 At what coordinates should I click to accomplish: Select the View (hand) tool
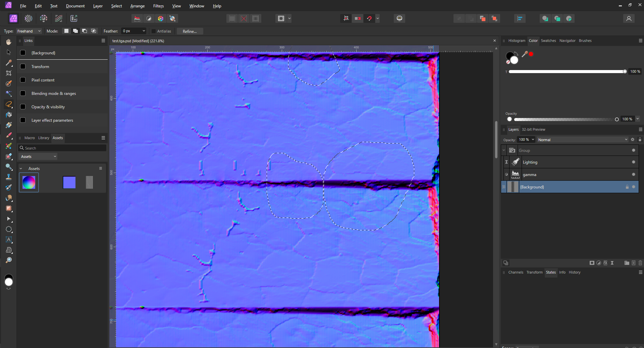[x=9, y=42]
